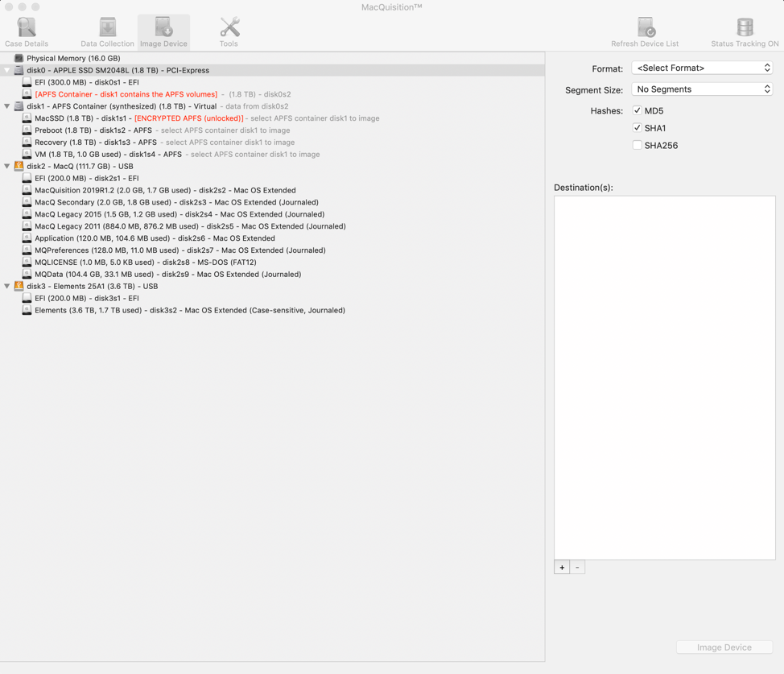Select the MQLICENSE disk2s8 row
Image resolution: width=784 pixels, height=674 pixels.
[x=273, y=263]
